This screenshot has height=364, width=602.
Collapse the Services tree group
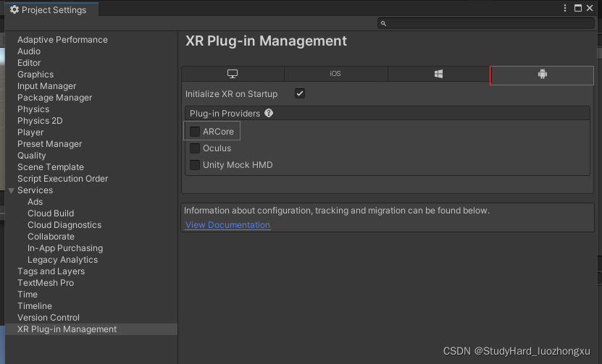[x=11, y=190]
